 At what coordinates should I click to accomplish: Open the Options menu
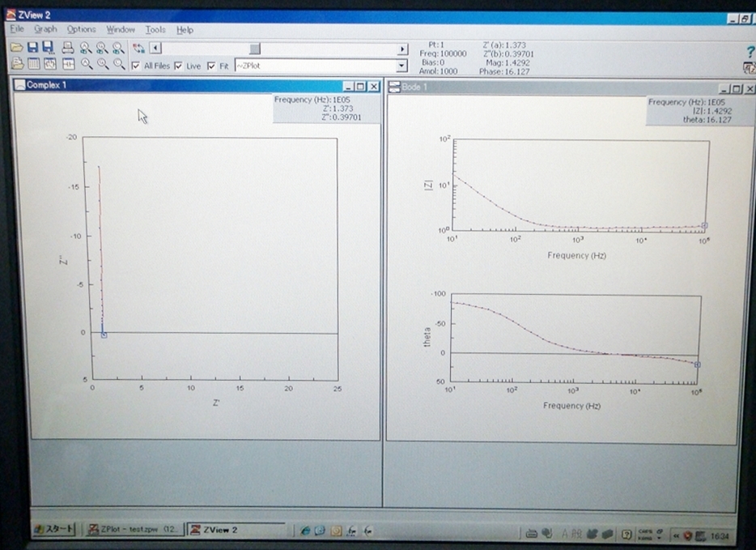click(x=81, y=29)
